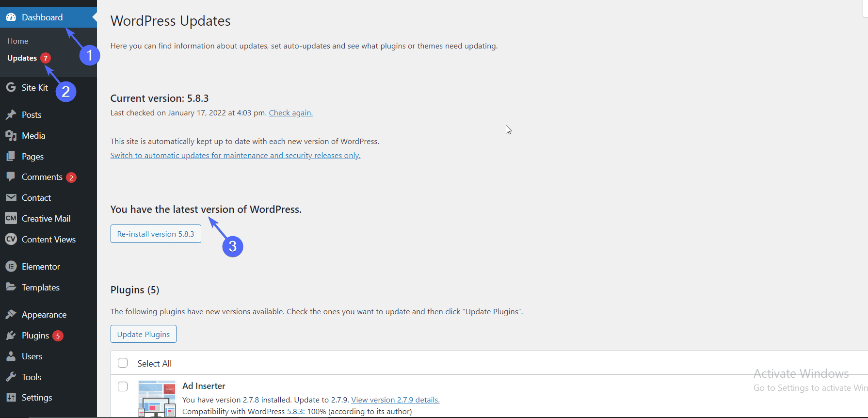This screenshot has width=868, height=418.
Task: Click the Tools wrench icon
Action: tap(11, 377)
